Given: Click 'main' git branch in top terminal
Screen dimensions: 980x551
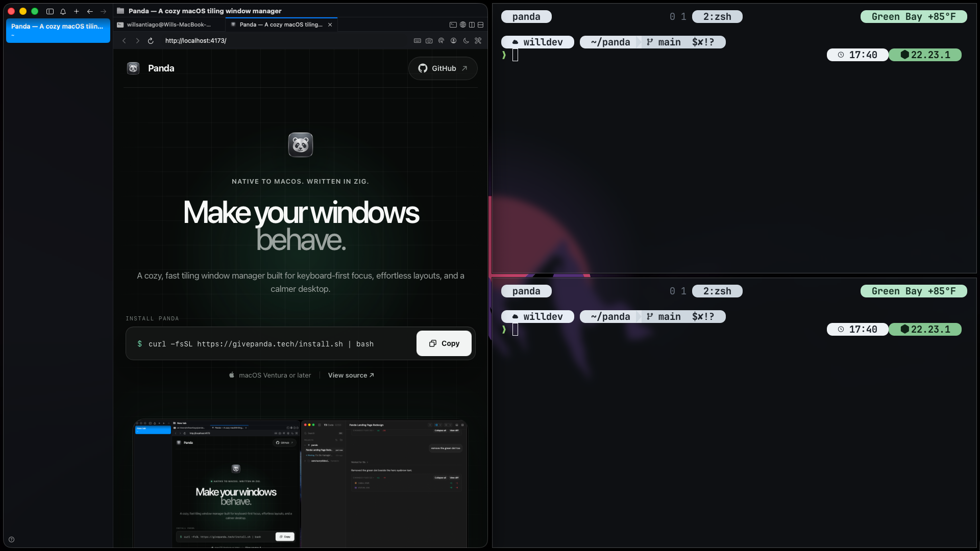Looking at the screenshot, I should (x=669, y=42).
